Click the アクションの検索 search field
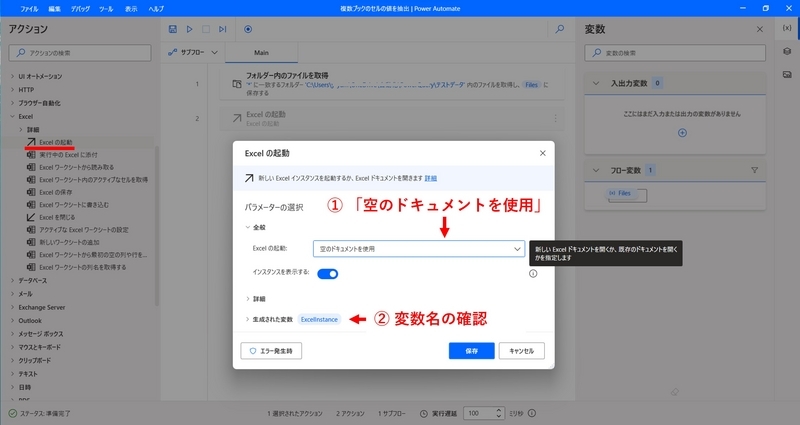This screenshot has height=425, width=800. pos(80,53)
